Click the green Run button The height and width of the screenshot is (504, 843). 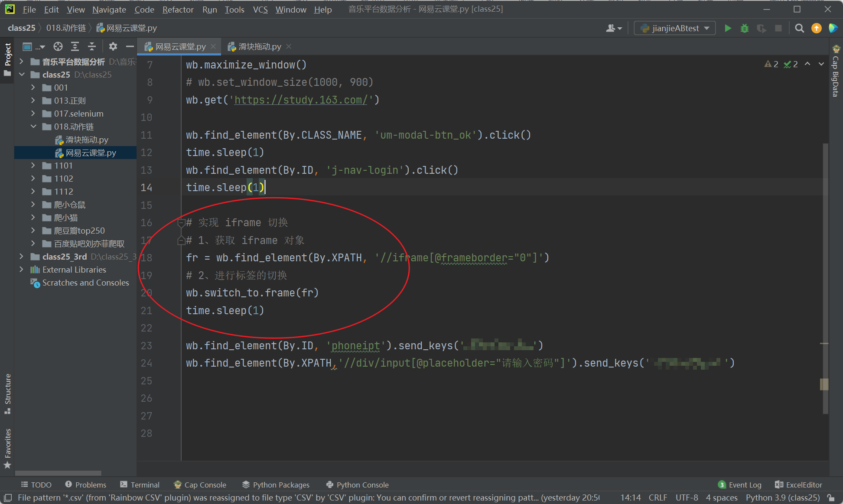point(728,28)
